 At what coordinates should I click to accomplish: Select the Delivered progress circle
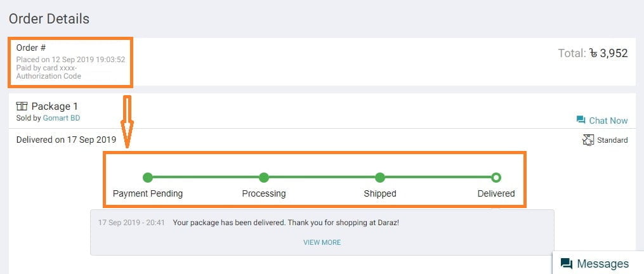(496, 178)
